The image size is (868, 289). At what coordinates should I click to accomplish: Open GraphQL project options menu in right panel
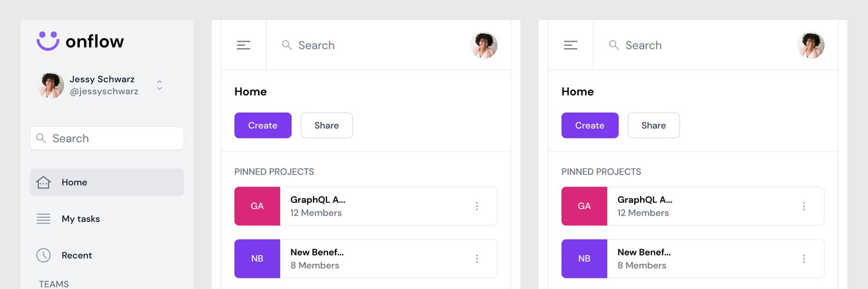(804, 206)
